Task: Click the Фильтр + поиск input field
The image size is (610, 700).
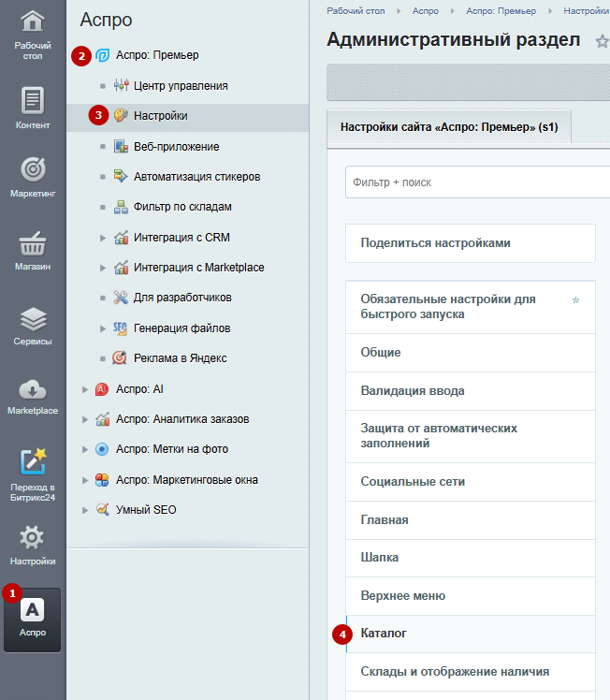Action: (x=477, y=182)
